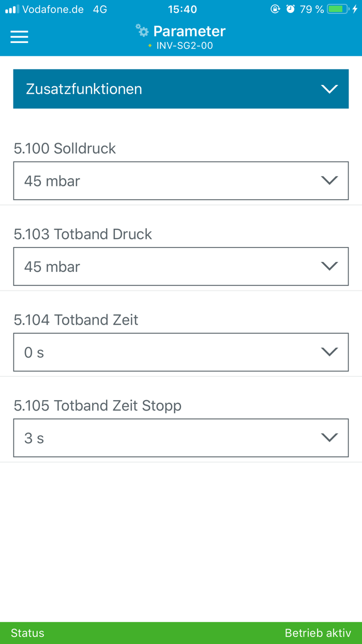Tap the Parameter gear icon
Image resolution: width=362 pixels, height=644 pixels.
point(142,31)
